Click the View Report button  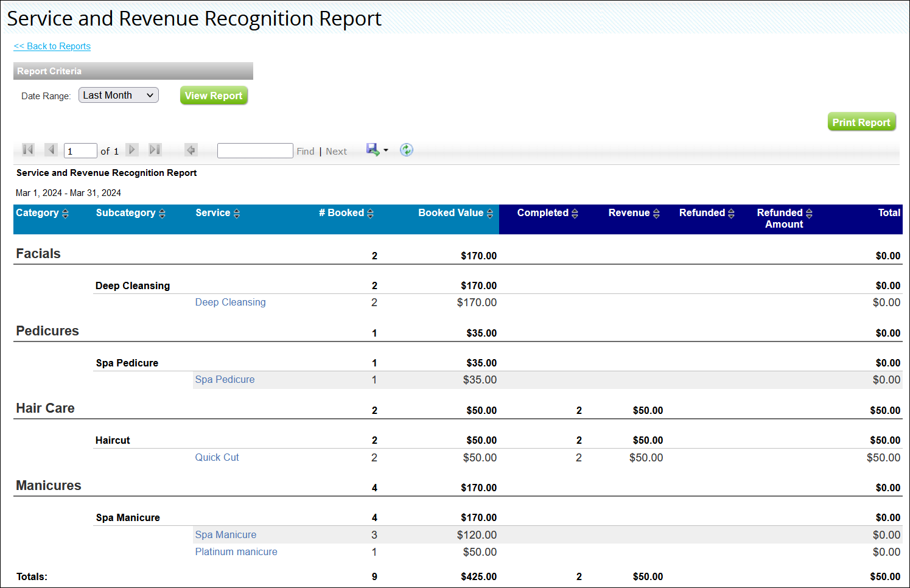(x=214, y=96)
